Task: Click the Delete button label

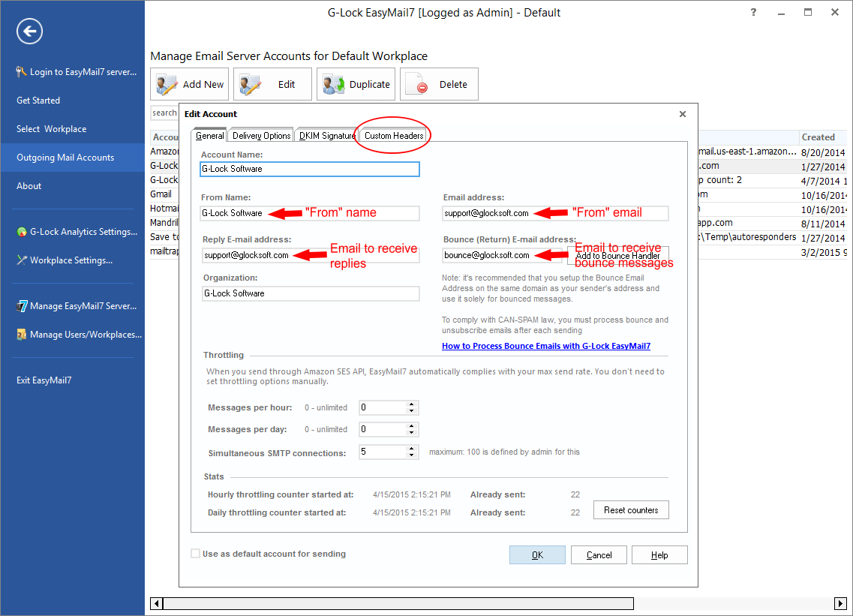Action: point(453,84)
